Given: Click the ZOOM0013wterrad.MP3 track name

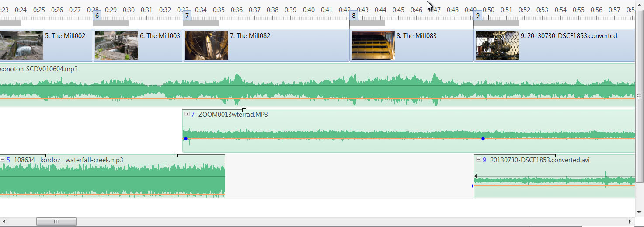Looking at the screenshot, I should tap(233, 115).
